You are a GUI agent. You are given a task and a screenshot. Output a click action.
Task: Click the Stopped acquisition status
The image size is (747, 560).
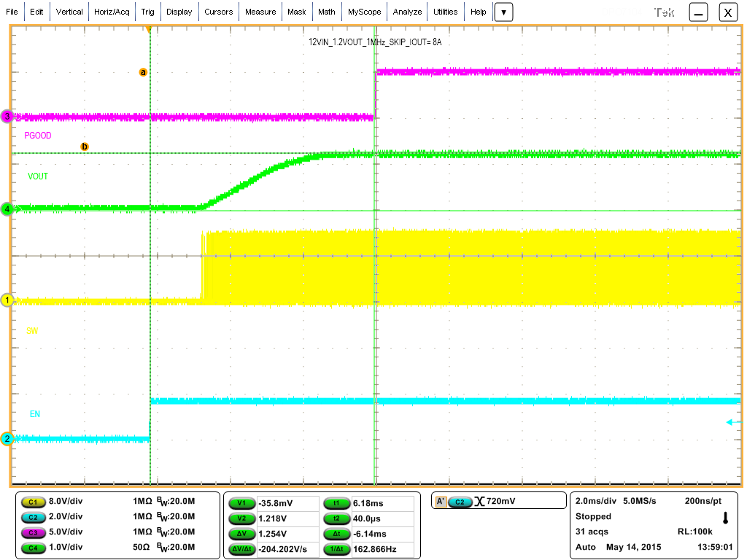[593, 516]
